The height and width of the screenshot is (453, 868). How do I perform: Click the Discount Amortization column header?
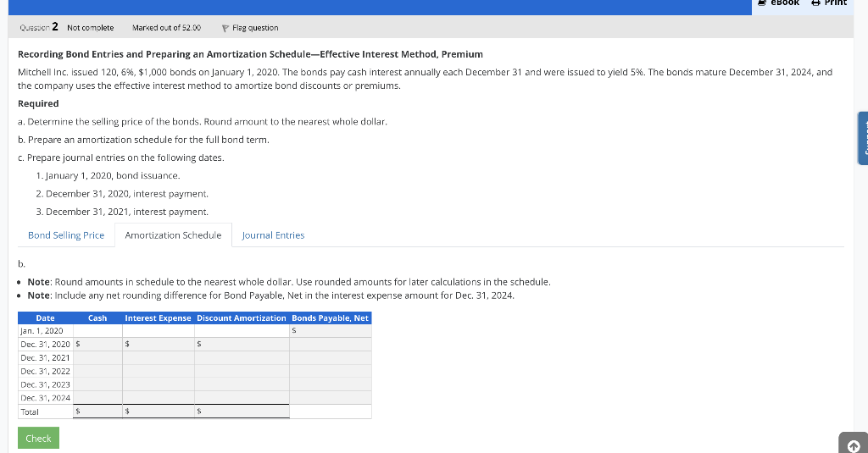(x=242, y=318)
